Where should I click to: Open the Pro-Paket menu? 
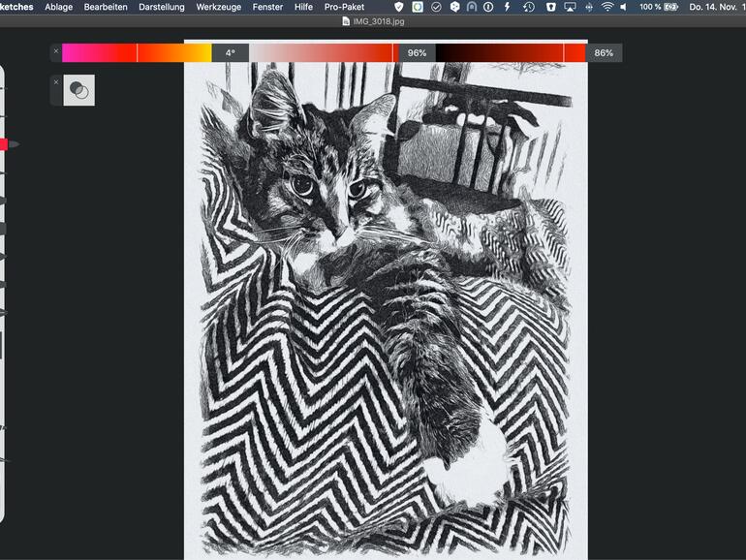coord(345,7)
